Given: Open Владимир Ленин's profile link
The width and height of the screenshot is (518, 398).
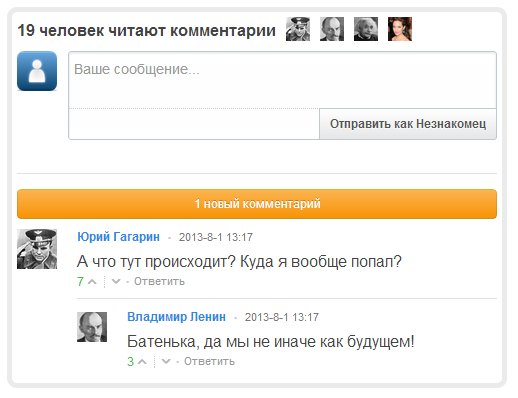Looking at the screenshot, I should coord(176,317).
